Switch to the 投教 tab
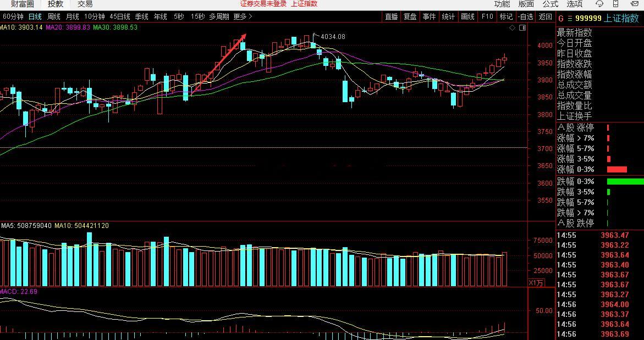Viewport: 644px width, 340px height. (x=56, y=4)
